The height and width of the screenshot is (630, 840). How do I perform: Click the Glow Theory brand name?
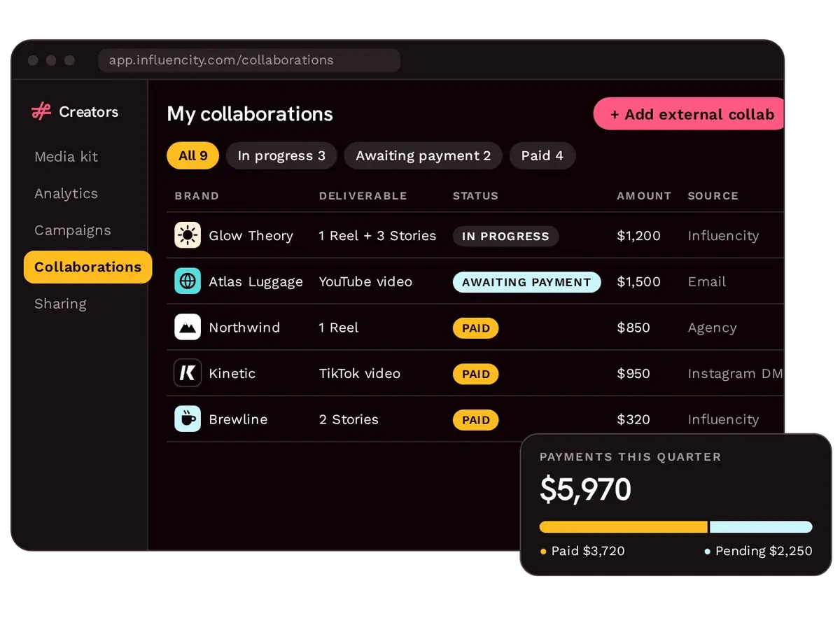251,236
